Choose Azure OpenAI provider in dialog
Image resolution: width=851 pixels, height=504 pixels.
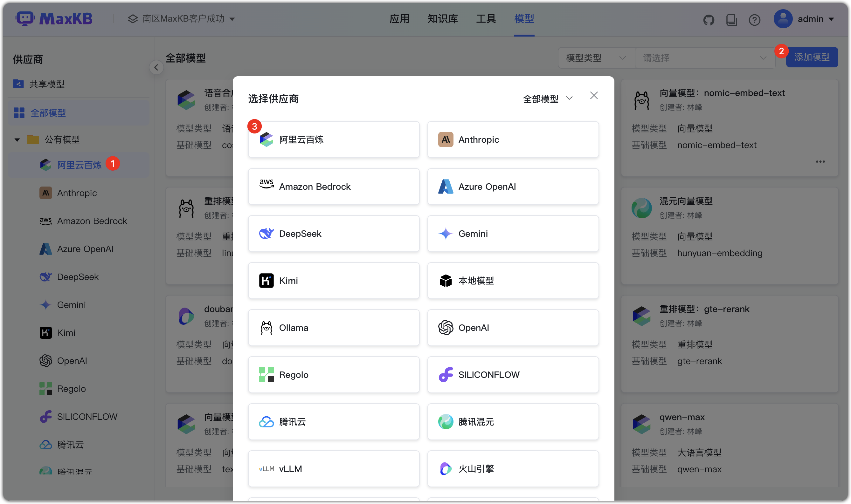(513, 187)
